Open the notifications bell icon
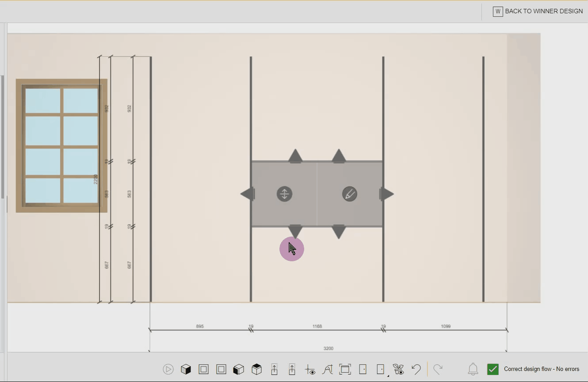The image size is (588, 382). coord(473,369)
